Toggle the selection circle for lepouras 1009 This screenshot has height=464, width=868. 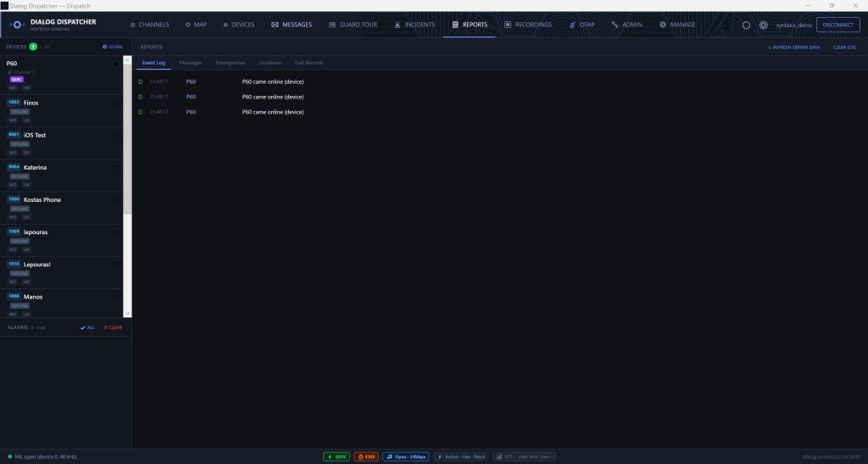(115, 232)
